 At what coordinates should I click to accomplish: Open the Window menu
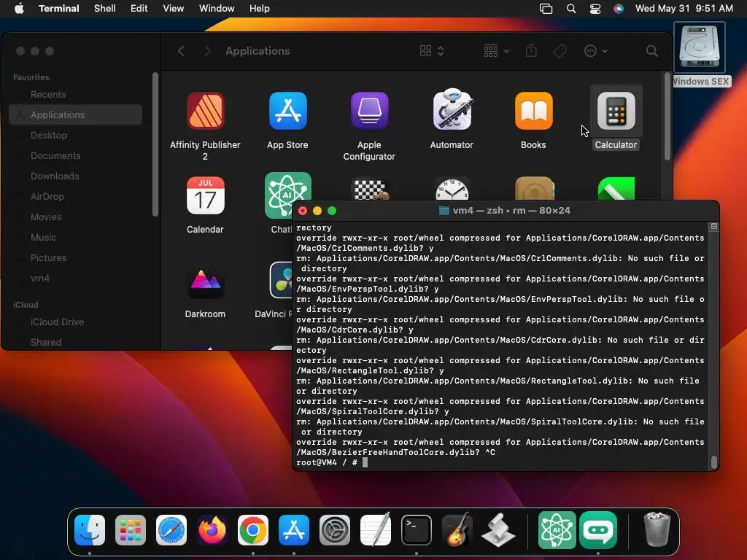pyautogui.click(x=217, y=9)
